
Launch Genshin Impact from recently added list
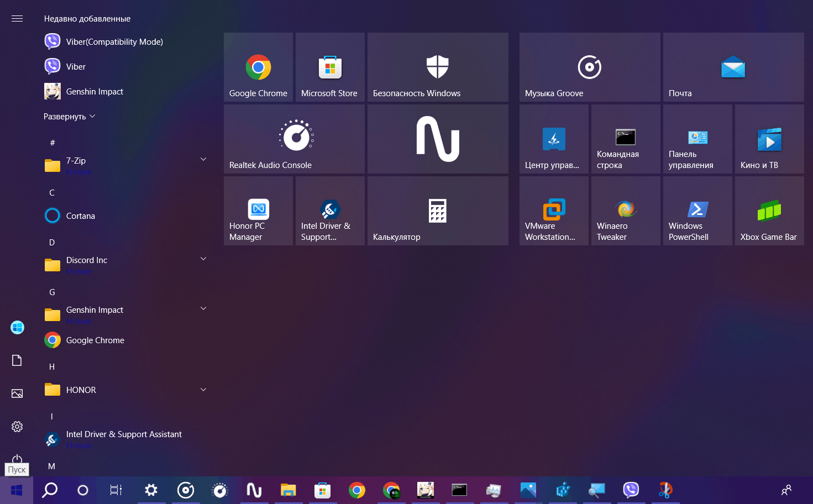[127, 91]
